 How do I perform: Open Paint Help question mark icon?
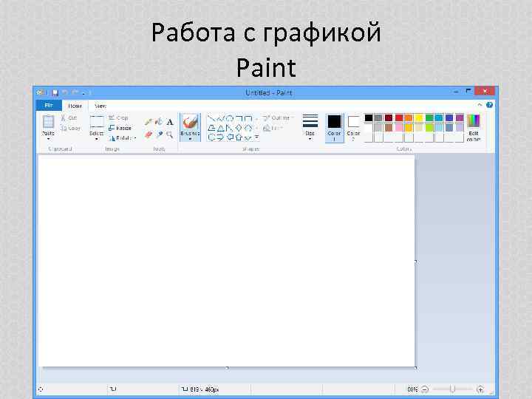click(489, 105)
